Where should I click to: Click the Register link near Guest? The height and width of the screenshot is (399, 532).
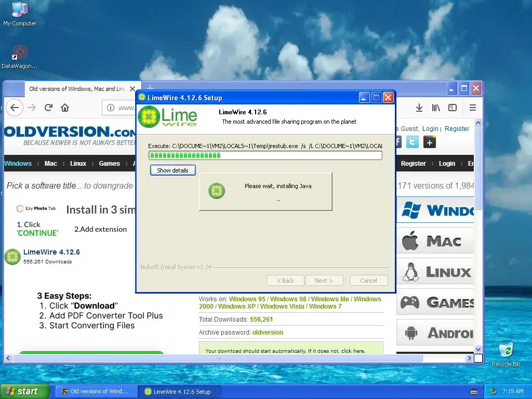pyautogui.click(x=457, y=129)
